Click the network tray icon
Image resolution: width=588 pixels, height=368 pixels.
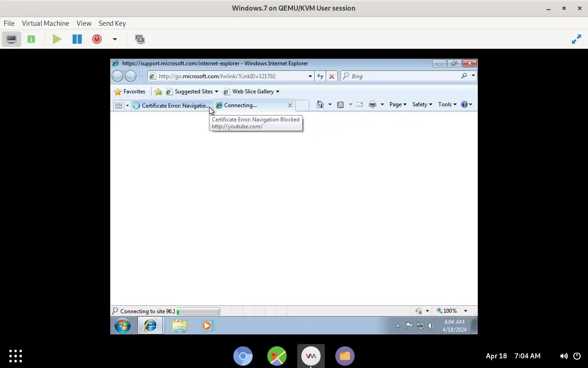click(420, 326)
